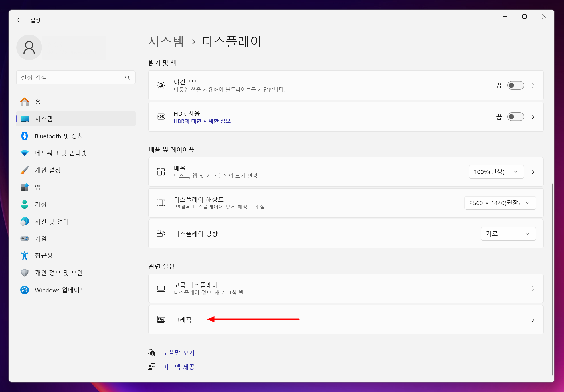Click HDR에 대한 자세한 정보 link
This screenshot has height=392, width=564.
[202, 121]
